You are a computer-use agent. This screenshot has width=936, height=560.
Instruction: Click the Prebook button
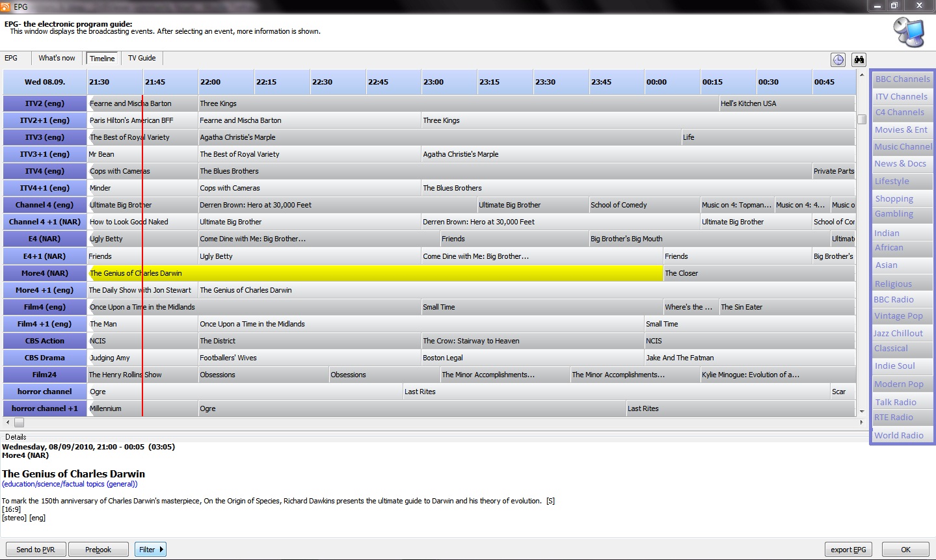[x=98, y=550]
